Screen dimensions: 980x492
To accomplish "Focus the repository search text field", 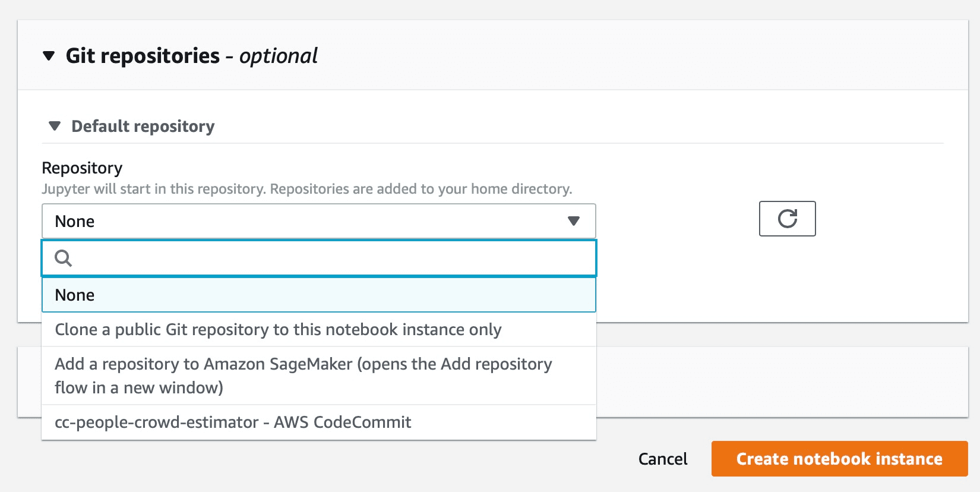I will (327, 258).
